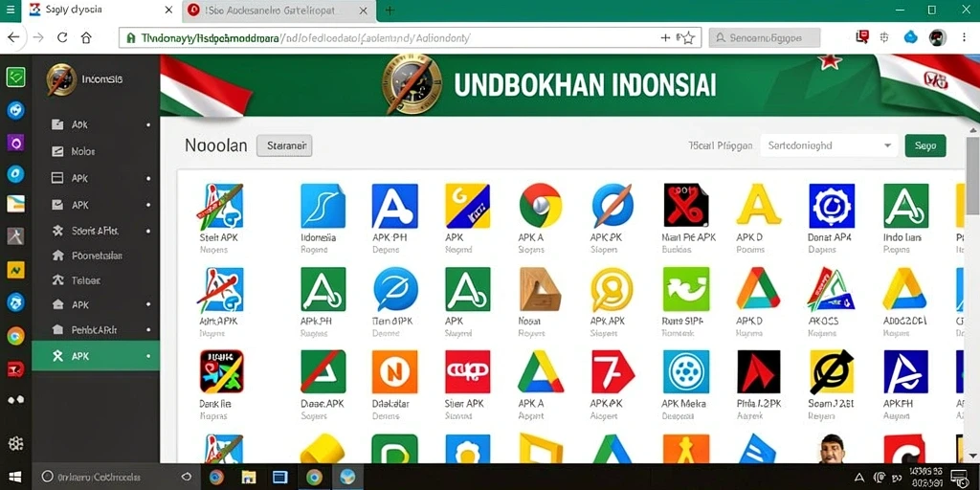
Task: Open the Tiend APK blue messenger icon
Action: tap(395, 289)
